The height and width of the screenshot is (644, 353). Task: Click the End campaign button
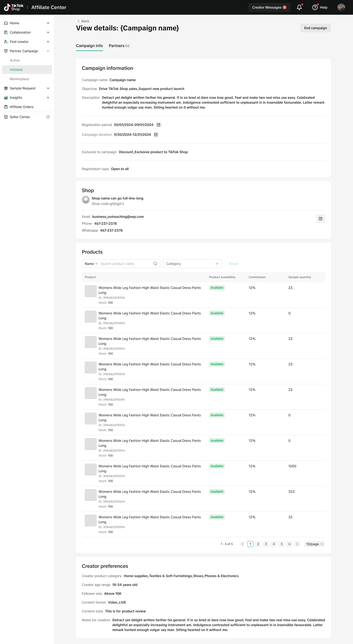coord(315,28)
